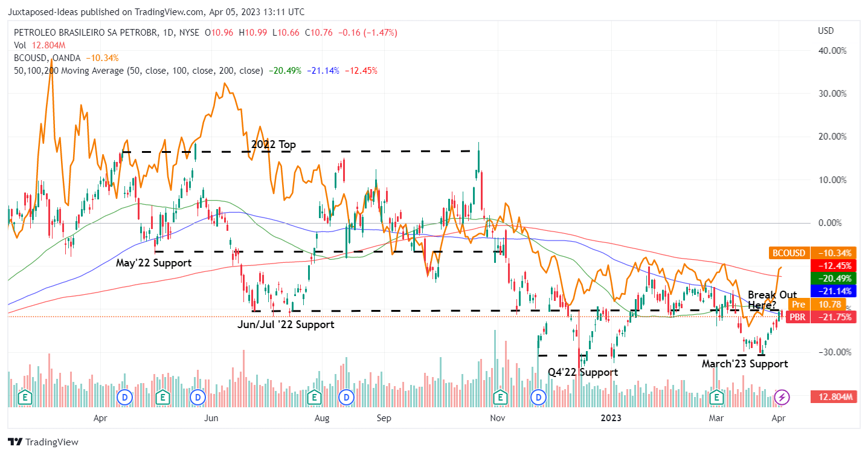Click the Q4'22 Support annotation
868x455 pixels.
[583, 372]
